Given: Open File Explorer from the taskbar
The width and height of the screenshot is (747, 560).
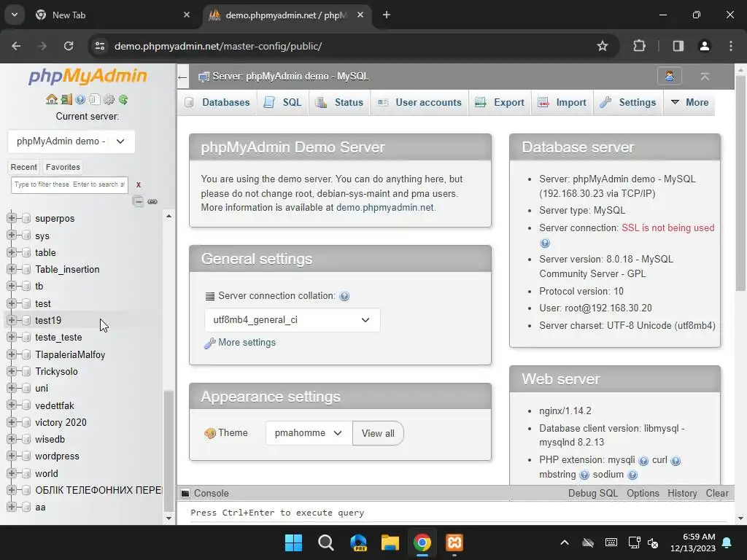Looking at the screenshot, I should [390, 542].
